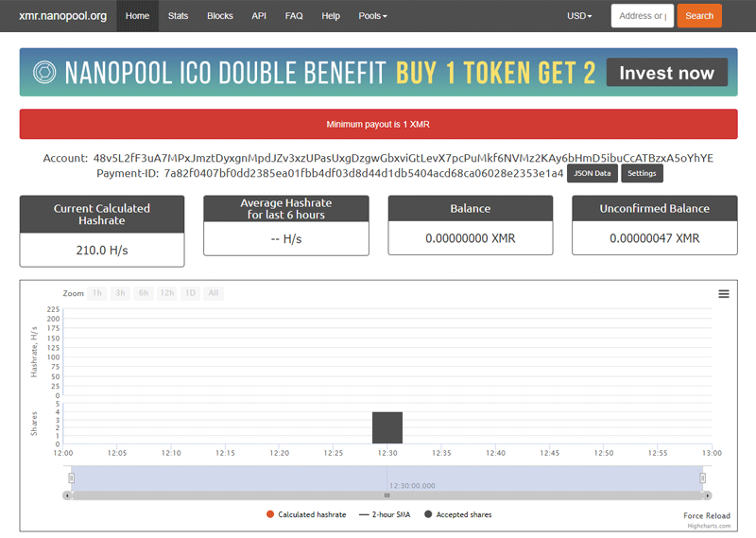Image resolution: width=756 pixels, height=538 pixels.
Task: Open JSON Data for account
Action: 593,174
